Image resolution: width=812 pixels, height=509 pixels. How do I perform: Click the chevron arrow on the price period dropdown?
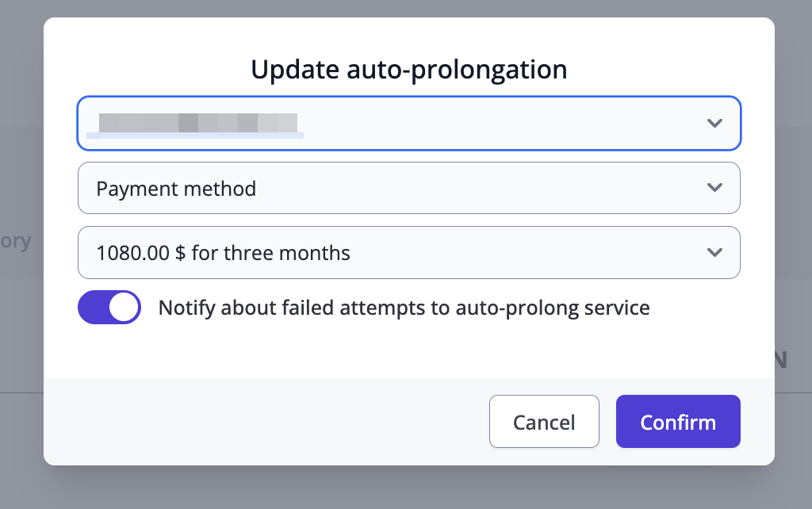[714, 253]
